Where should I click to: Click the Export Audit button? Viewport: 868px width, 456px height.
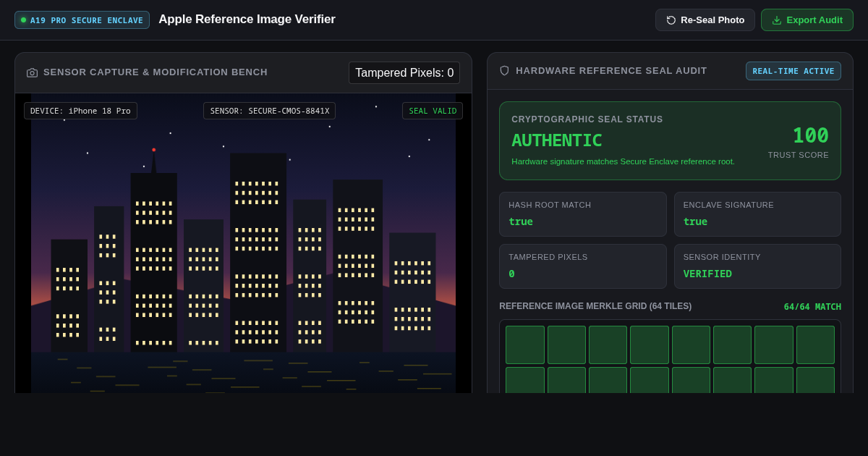[x=807, y=20]
